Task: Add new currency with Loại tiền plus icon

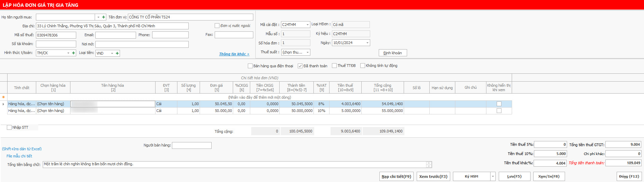Action: [117, 53]
